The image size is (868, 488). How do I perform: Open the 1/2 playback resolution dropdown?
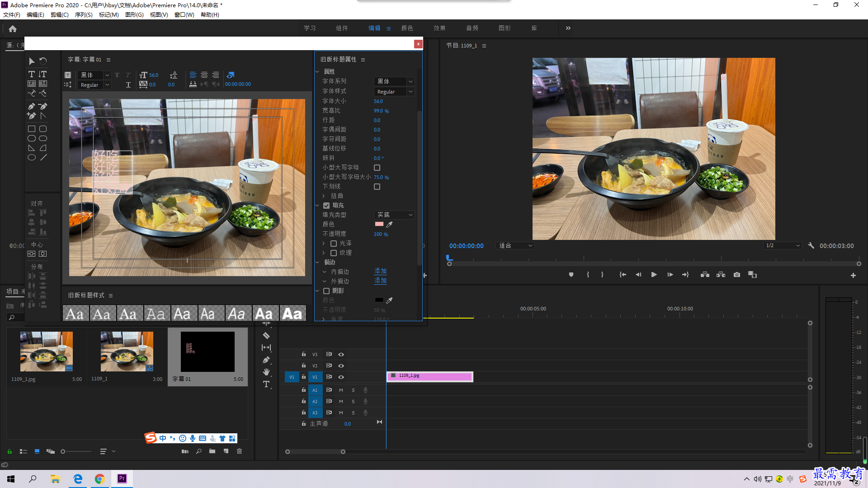tap(783, 246)
